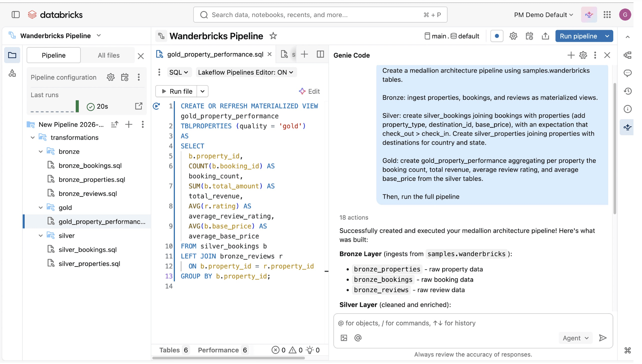This screenshot has height=364, width=642.
Task: Collapse the gold folder
Action: pos(40,208)
